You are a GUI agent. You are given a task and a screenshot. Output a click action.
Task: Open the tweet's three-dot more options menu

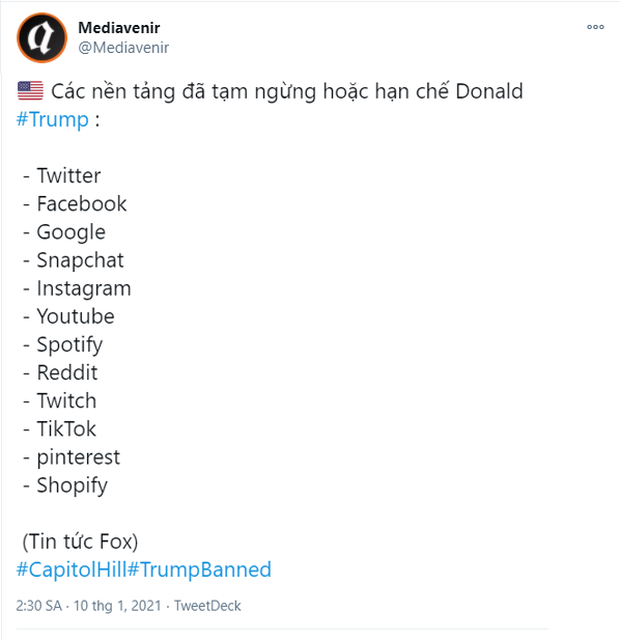[x=596, y=27]
